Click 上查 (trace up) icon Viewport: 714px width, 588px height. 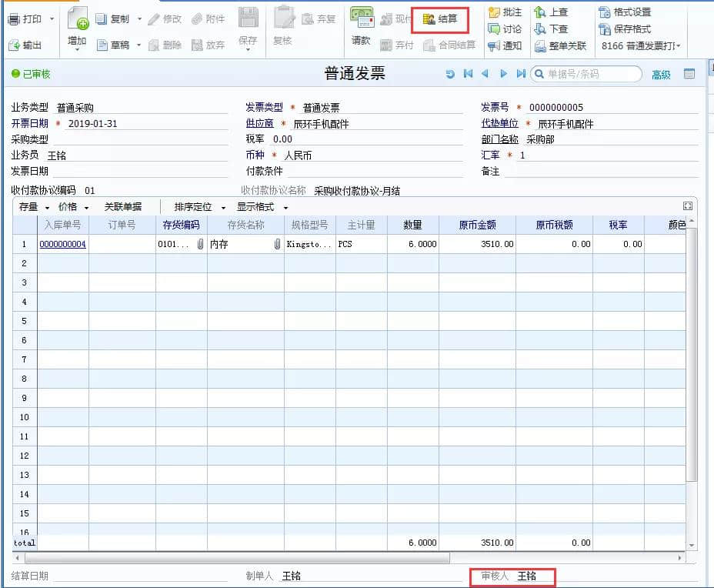click(551, 12)
